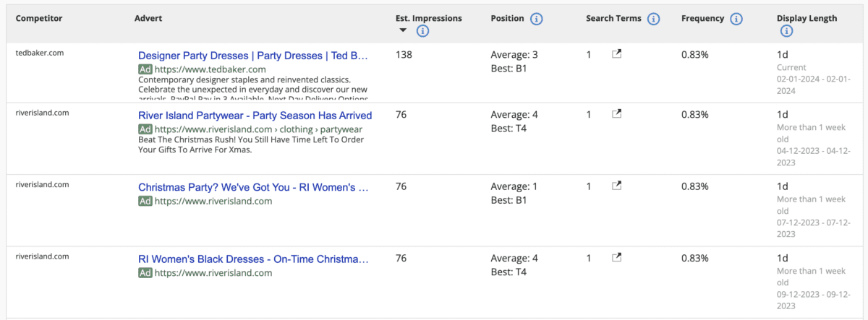Open RI Women's Black Dresses ad link

coord(253,259)
